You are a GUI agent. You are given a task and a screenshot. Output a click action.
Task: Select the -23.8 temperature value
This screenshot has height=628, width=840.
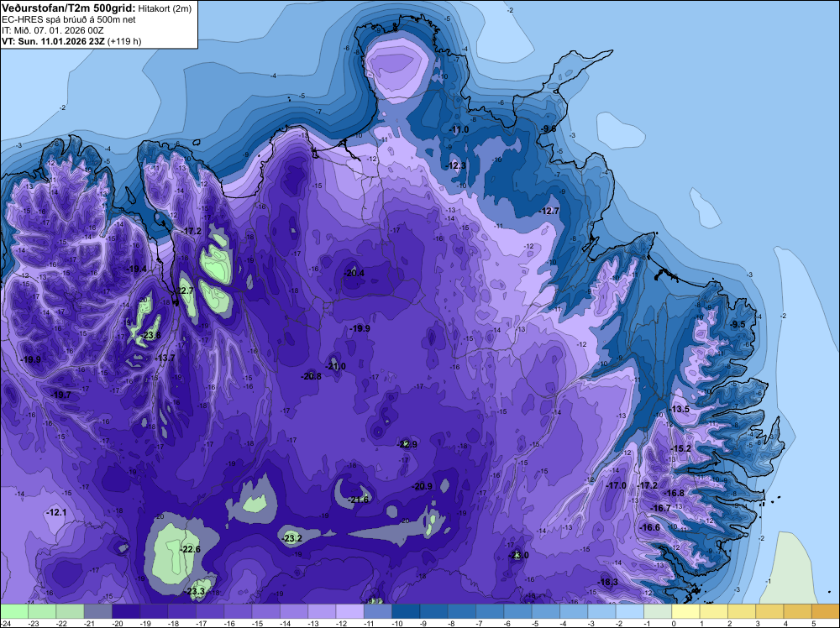[x=151, y=335]
